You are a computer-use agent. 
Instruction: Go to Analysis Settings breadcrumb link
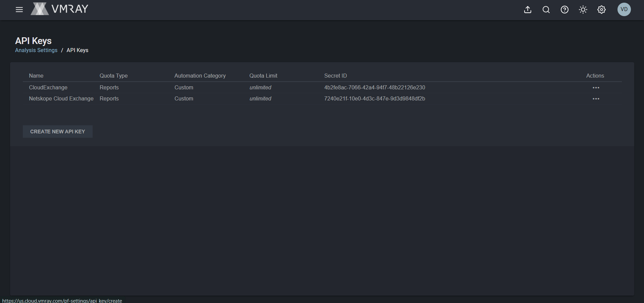pyautogui.click(x=36, y=50)
